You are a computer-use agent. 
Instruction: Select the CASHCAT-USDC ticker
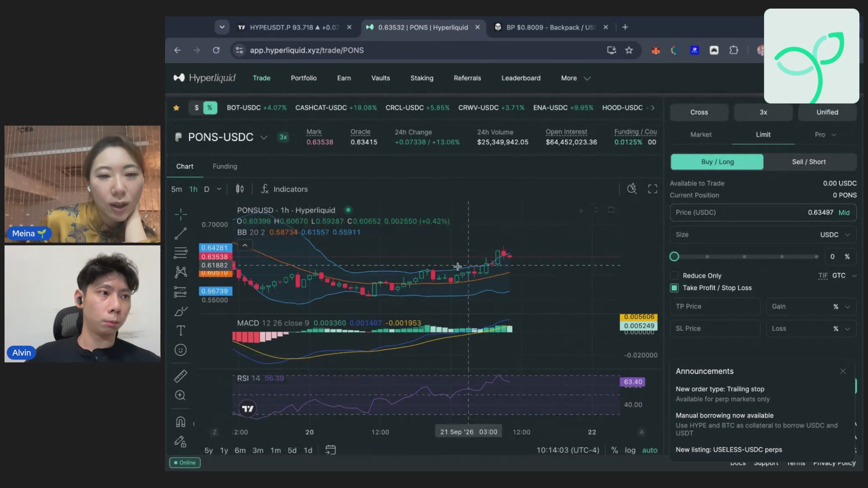tap(336, 108)
